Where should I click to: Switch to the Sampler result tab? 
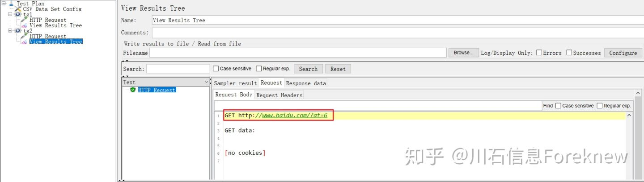tap(235, 83)
